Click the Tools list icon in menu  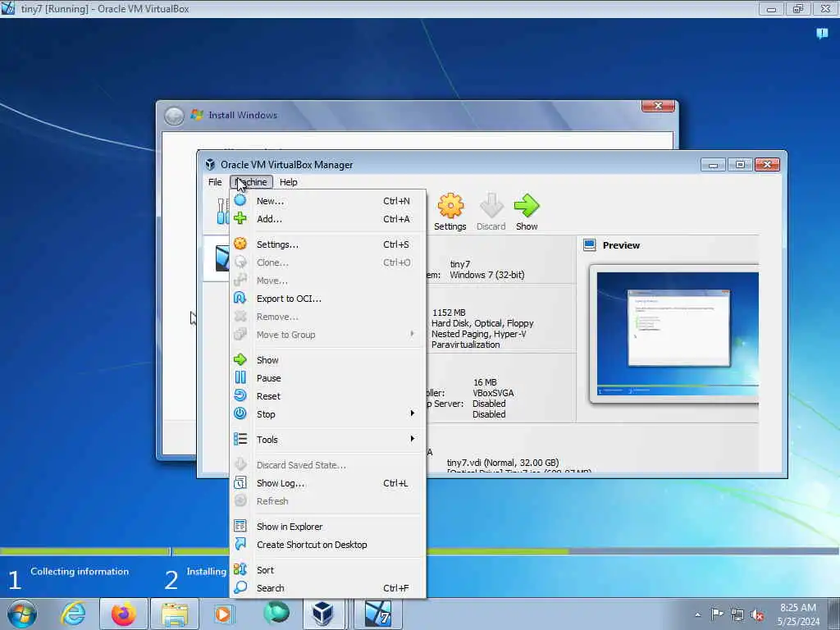point(240,440)
